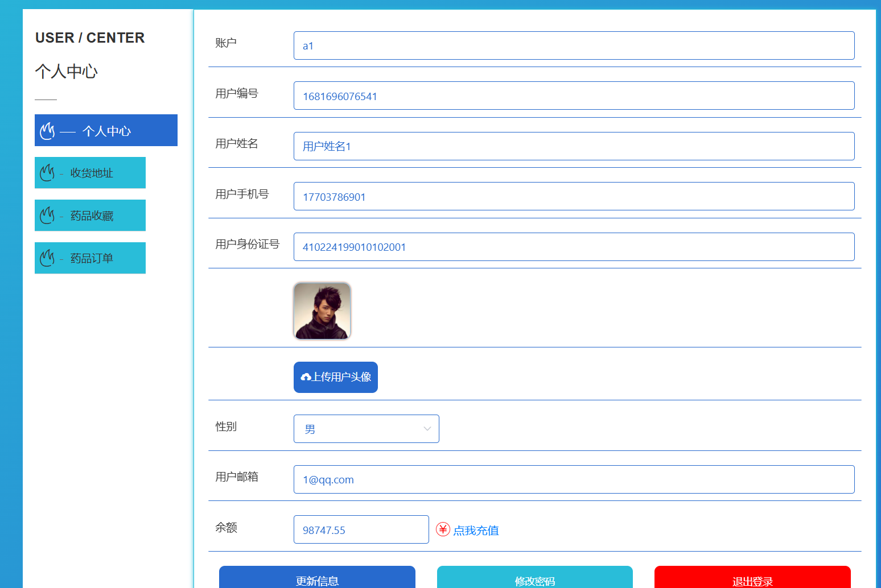
Task: Upload a new avatar with 上传用户头像
Action: (x=336, y=377)
